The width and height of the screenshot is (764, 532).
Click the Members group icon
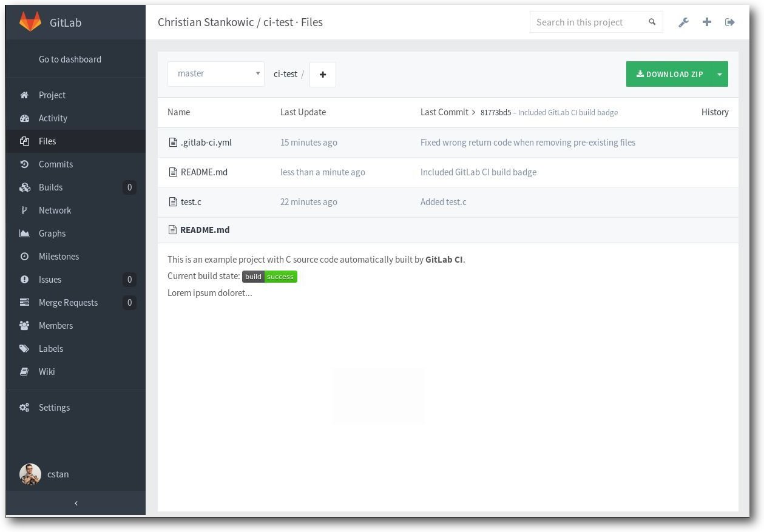click(24, 326)
